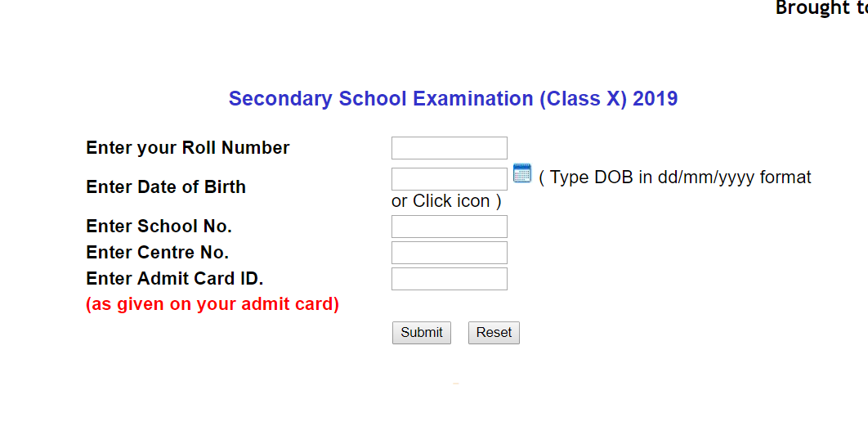This screenshot has width=868, height=422.
Task: Click the 'Enter your Roll Number' label
Action: pyautogui.click(x=187, y=148)
